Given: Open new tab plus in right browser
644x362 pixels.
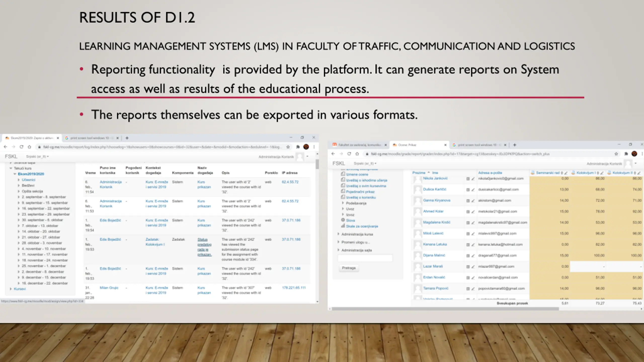Looking at the screenshot, I should 515,145.
